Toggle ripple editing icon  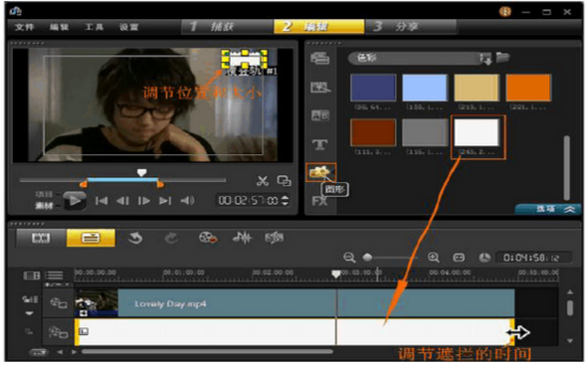click(x=30, y=299)
